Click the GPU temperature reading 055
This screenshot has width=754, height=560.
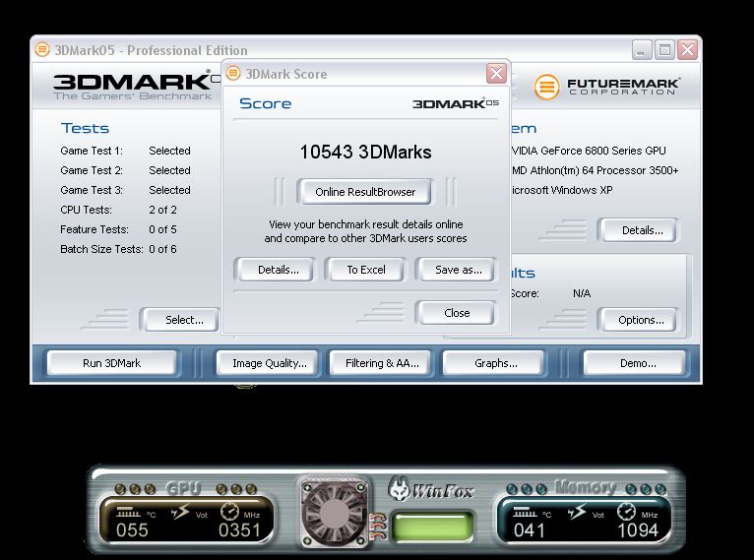coord(132,530)
